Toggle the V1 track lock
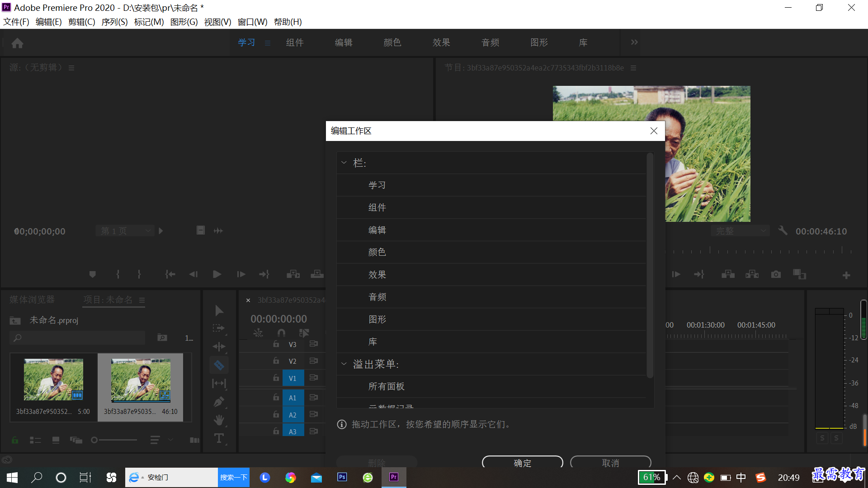The image size is (868, 488). pos(276,378)
